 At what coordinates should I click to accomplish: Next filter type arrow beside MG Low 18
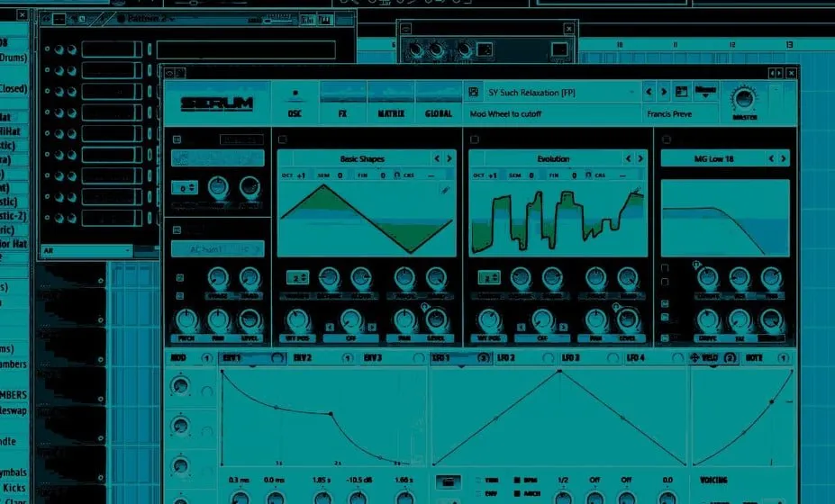tap(784, 158)
